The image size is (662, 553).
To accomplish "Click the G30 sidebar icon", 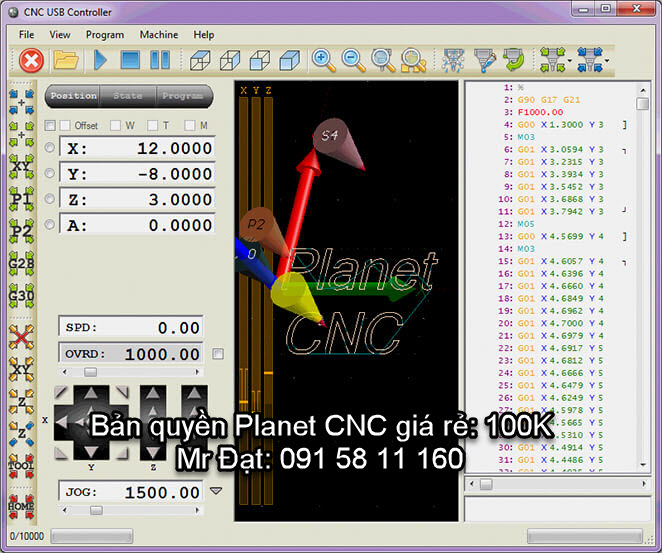I will pyautogui.click(x=21, y=295).
